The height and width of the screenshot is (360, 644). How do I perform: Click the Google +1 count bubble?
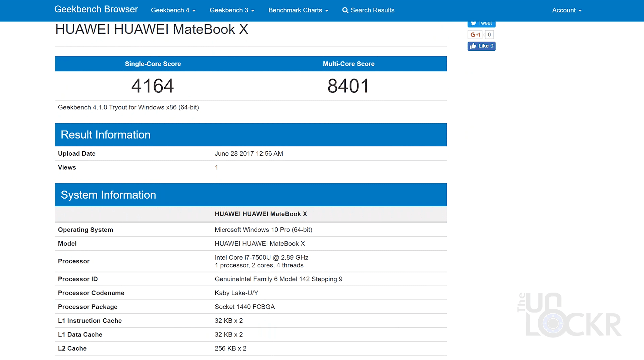(x=489, y=35)
